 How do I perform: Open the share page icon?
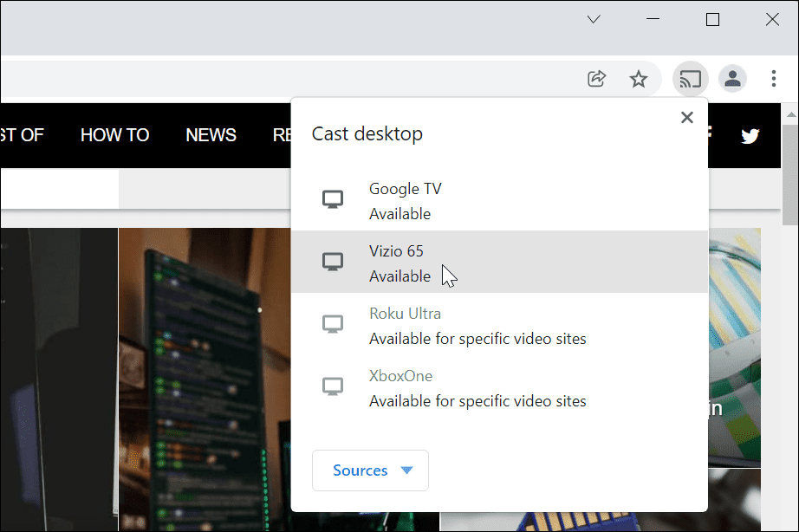coord(596,80)
